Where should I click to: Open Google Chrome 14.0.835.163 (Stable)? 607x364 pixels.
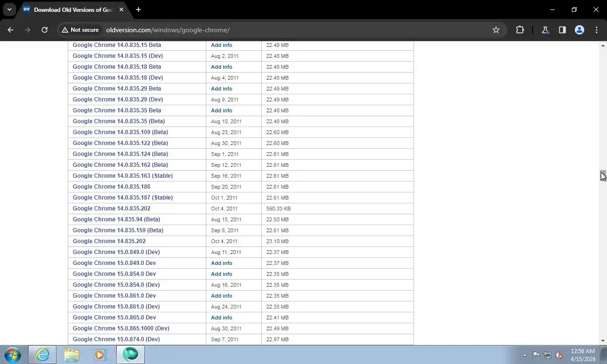tap(123, 176)
